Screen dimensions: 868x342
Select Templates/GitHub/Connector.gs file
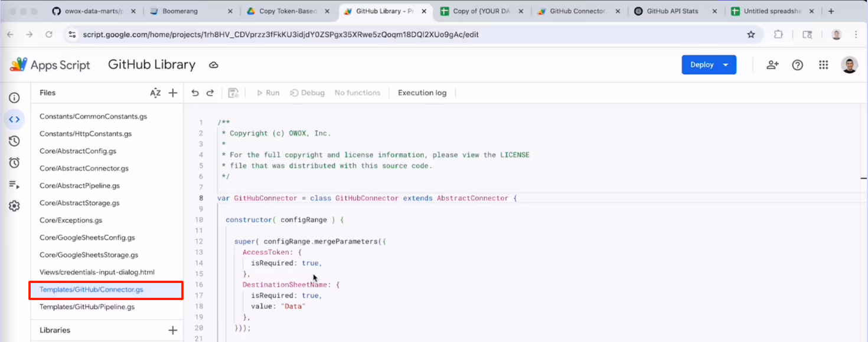click(x=107, y=290)
